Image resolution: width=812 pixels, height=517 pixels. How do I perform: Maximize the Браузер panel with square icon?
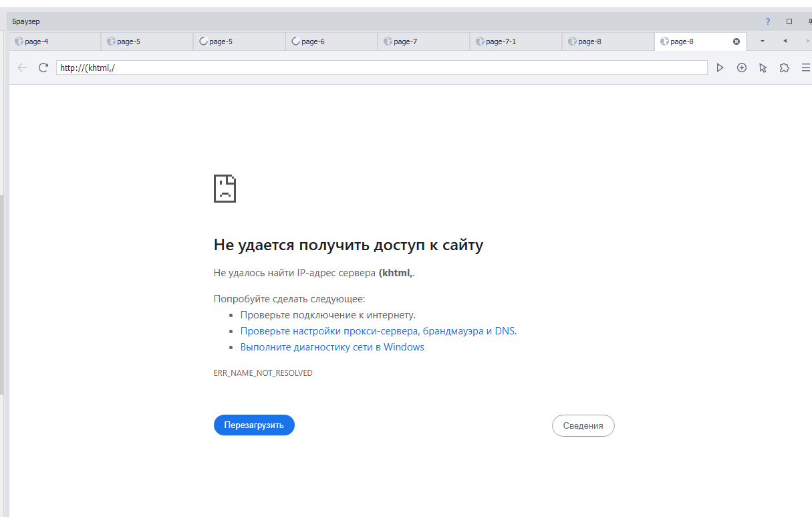pos(789,21)
